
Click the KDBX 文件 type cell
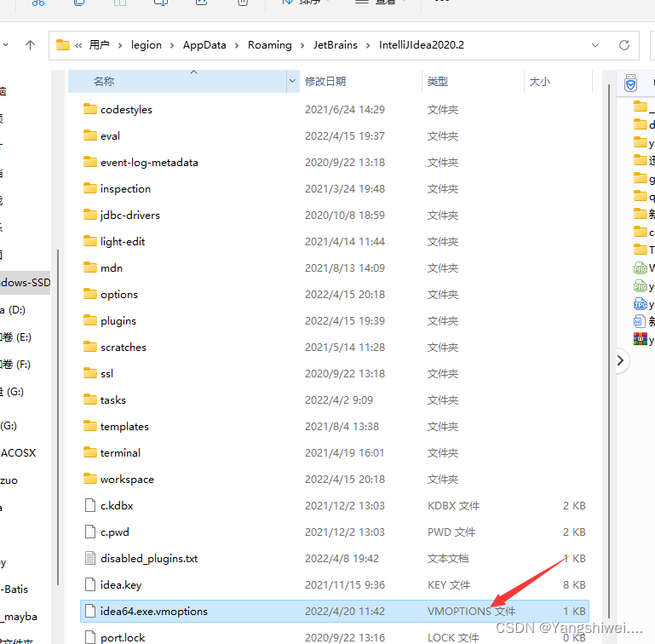453,505
